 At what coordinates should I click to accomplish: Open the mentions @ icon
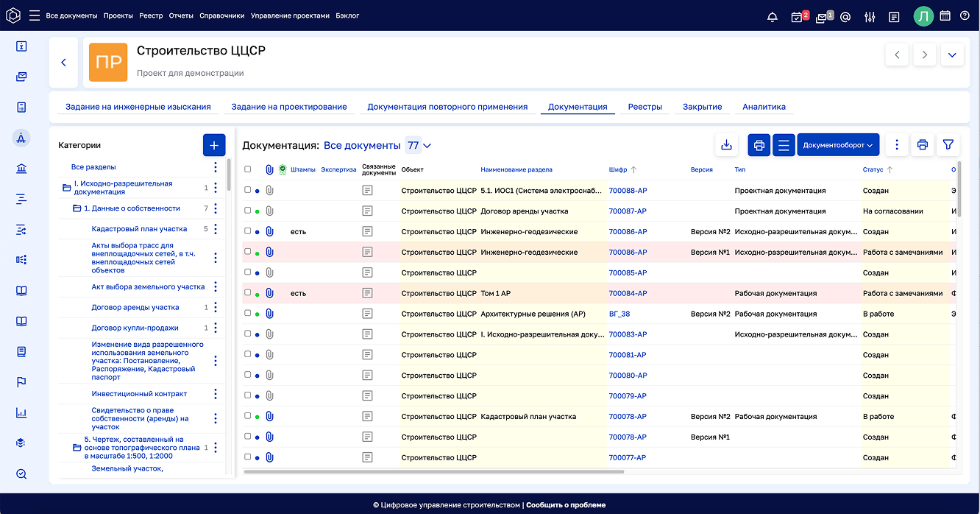[x=845, y=16]
